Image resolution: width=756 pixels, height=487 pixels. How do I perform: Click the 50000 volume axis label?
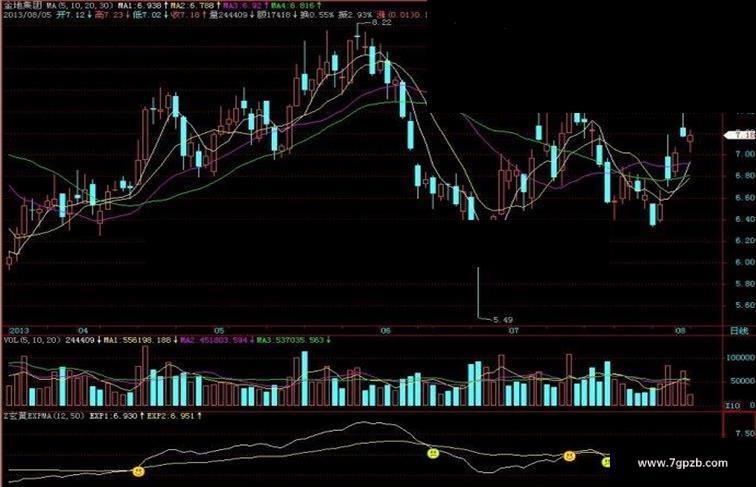tap(742, 381)
